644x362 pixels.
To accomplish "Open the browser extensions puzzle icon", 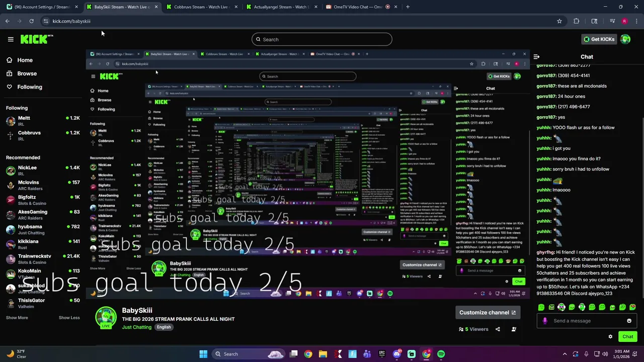I will pos(577,21).
